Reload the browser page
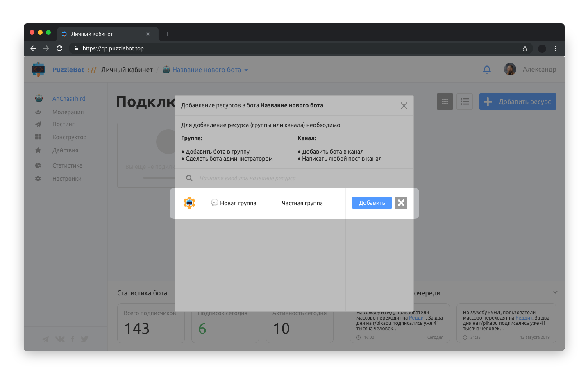588x374 pixels. (59, 48)
